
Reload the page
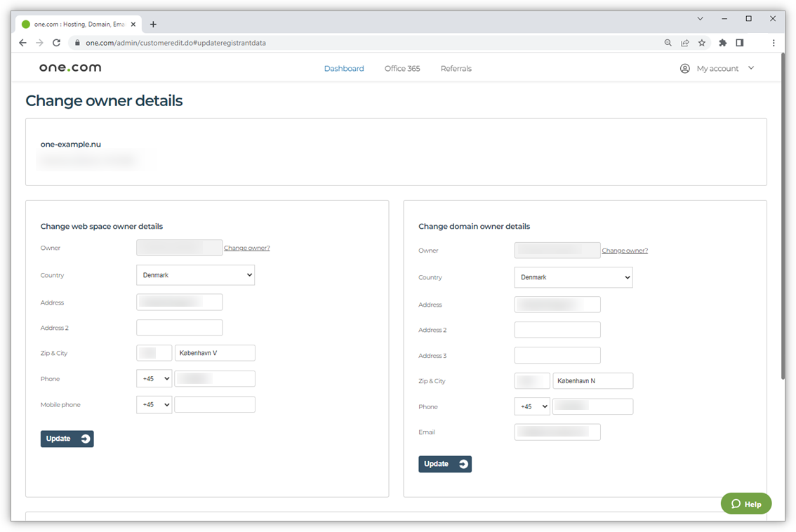tap(56, 42)
